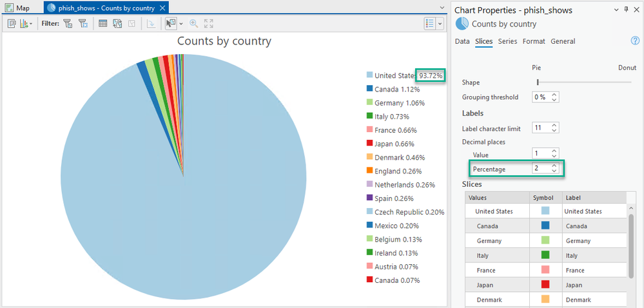Open the Chart Properties pane options chevron

point(616,10)
